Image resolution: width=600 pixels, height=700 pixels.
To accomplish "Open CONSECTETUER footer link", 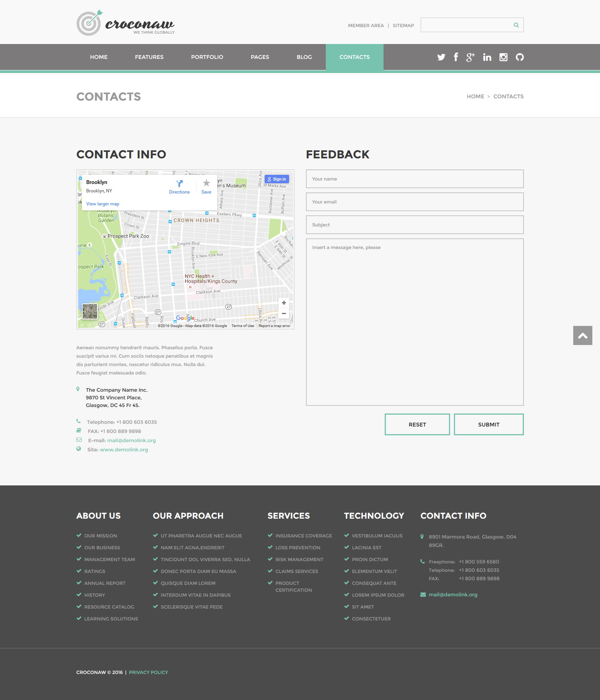I will (x=371, y=619).
